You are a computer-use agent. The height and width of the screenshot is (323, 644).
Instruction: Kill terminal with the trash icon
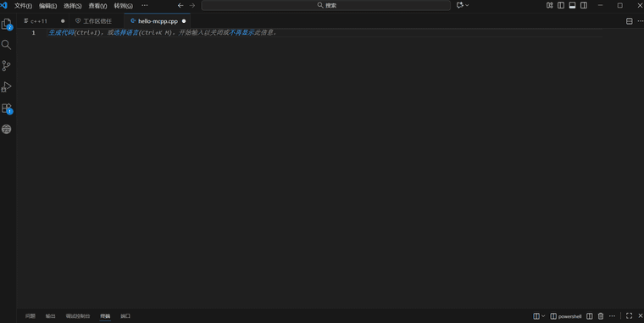coord(601,316)
